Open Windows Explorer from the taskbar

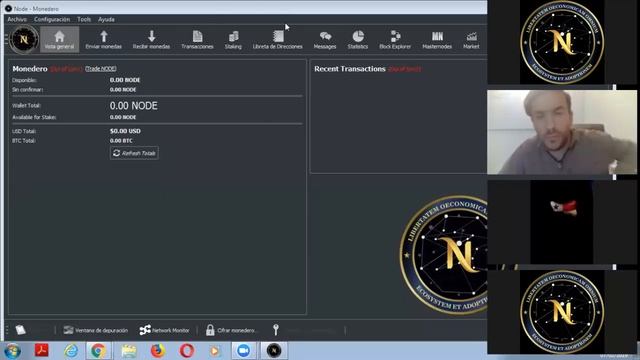click(129, 351)
